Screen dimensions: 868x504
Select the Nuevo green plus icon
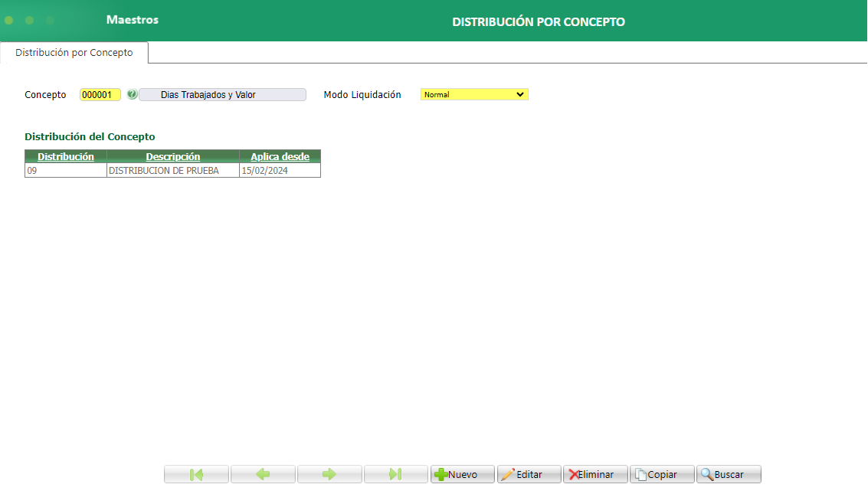tap(442, 473)
